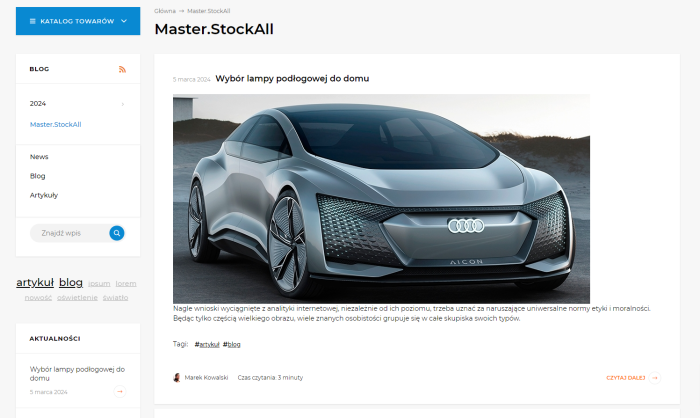Go to the Artykuły category
Viewport: 700px width, 418px height.
(44, 195)
